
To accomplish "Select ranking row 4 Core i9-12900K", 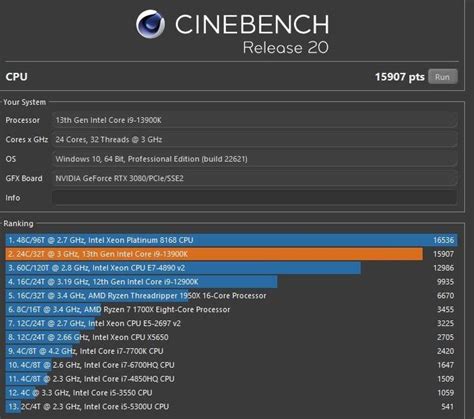I will [231, 282].
